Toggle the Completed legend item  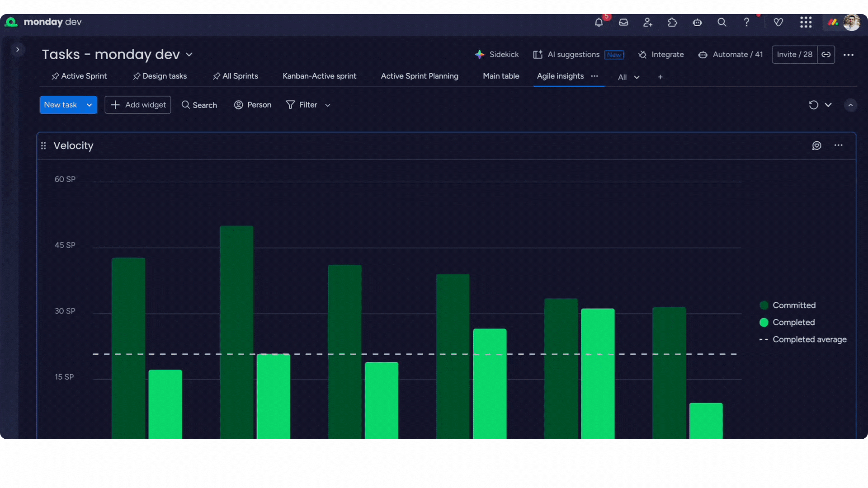pyautogui.click(x=788, y=323)
